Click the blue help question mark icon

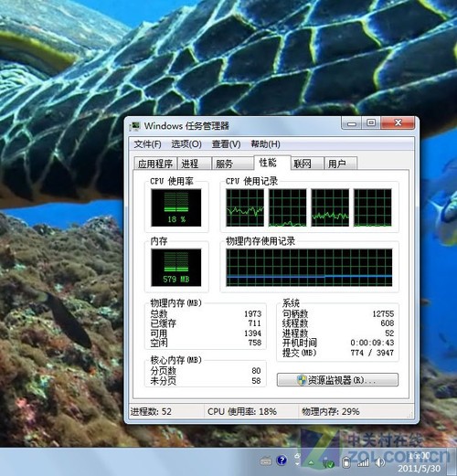pyautogui.click(x=282, y=460)
